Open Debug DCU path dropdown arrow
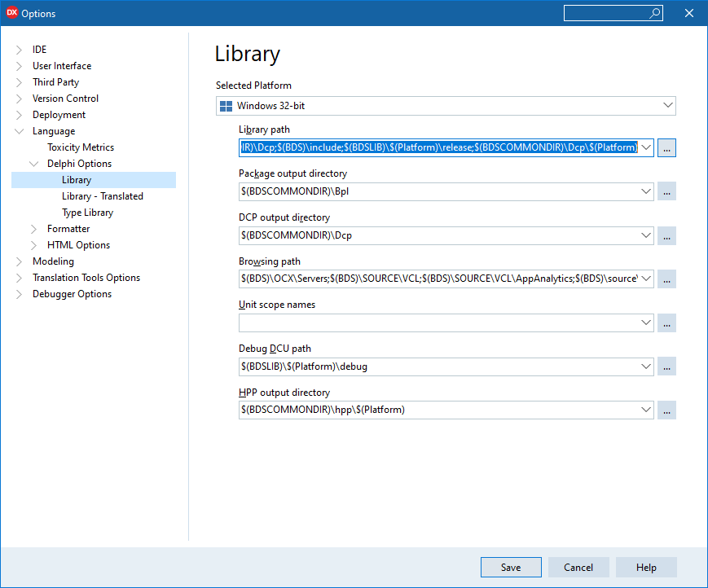Screen dimensions: 708x588 [x=646, y=366]
